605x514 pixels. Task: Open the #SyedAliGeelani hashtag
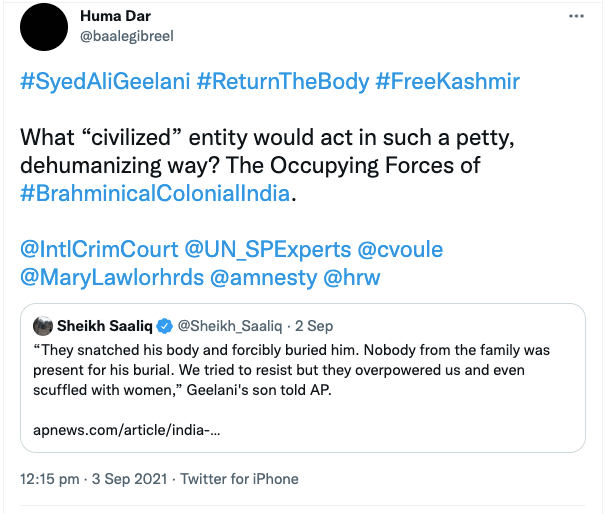106,82
